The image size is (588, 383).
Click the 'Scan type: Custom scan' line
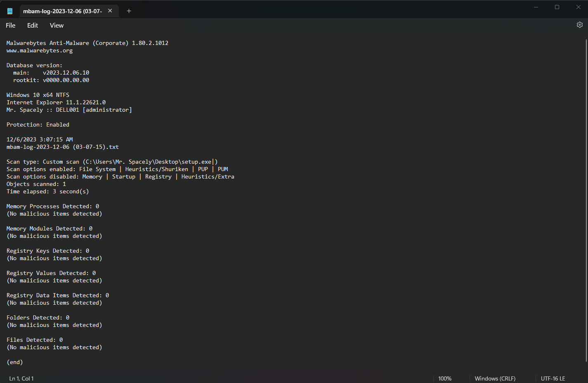[x=112, y=162]
